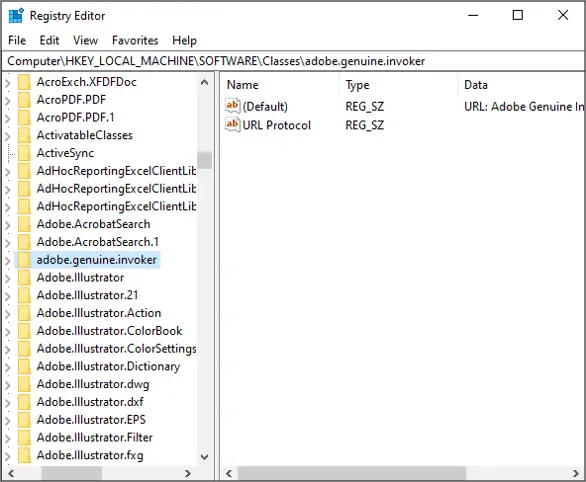Click the tree pane scroll down arrow
The image size is (586, 482).
204,457
